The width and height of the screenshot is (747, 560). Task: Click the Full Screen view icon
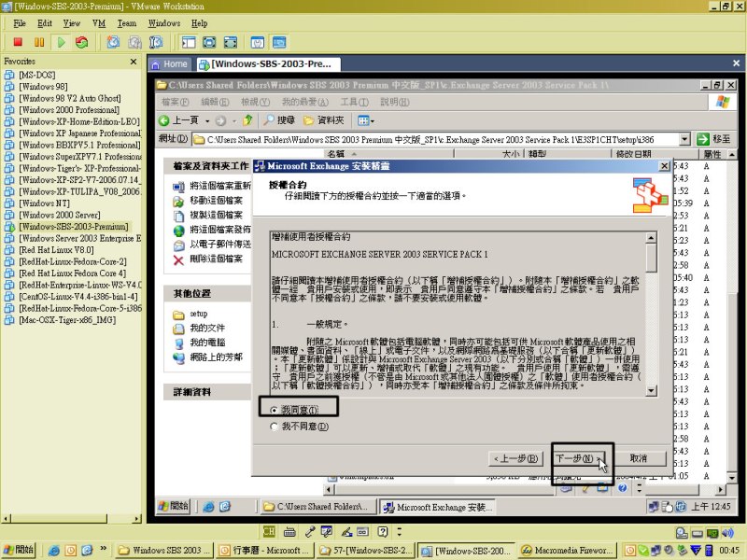pyautogui.click(x=209, y=42)
